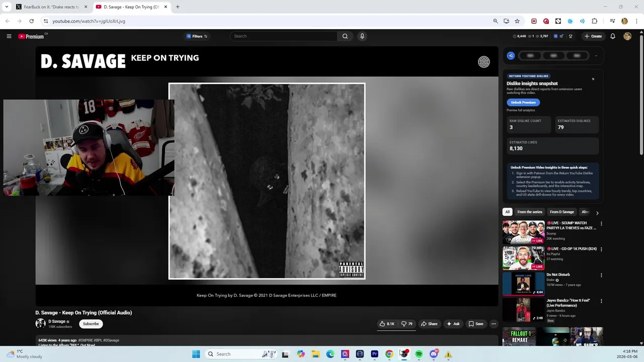Viewport: 644px width, 362px height.
Task: Open options menu for CO-OP 1K PUSH
Action: click(601, 249)
